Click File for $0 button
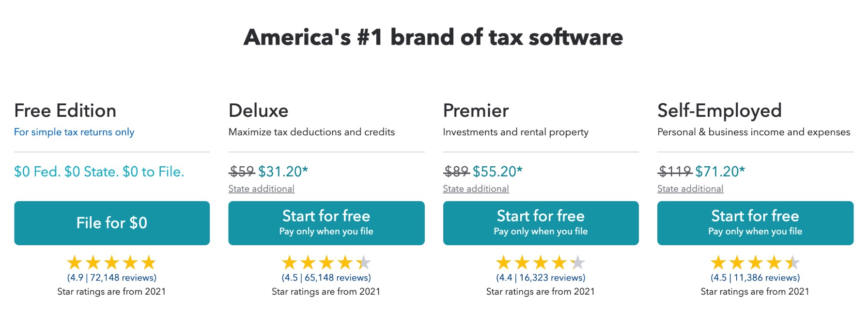This screenshot has height=316, width=868. point(112,223)
